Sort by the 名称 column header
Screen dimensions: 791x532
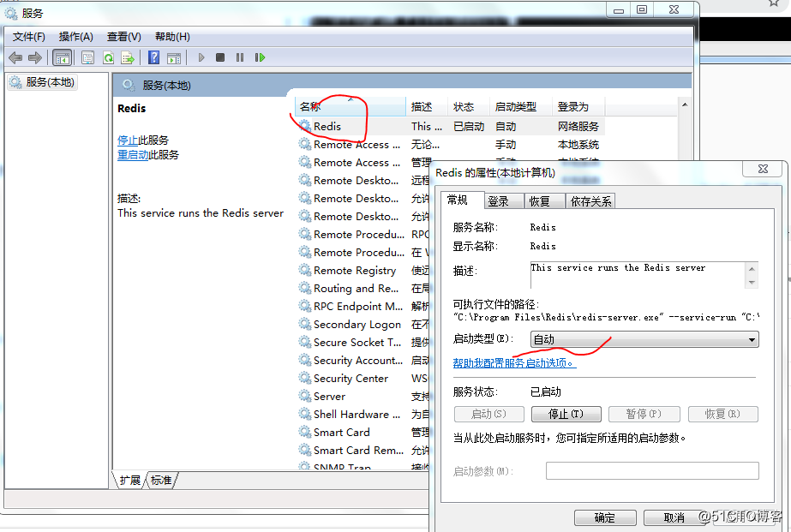click(x=351, y=106)
